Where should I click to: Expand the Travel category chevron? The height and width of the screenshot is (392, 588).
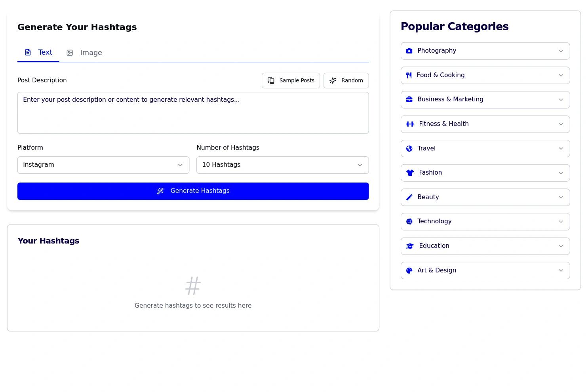point(561,148)
